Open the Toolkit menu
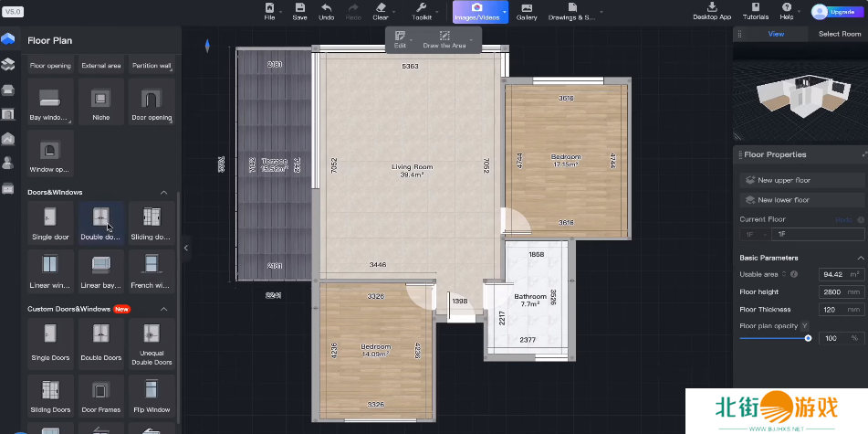The image size is (868, 434). [x=422, y=11]
